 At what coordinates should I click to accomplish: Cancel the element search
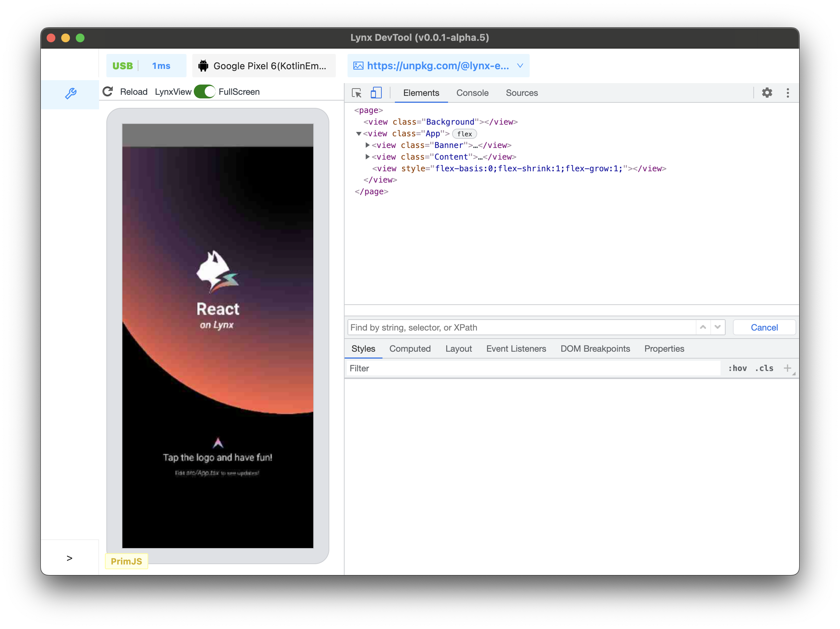764,327
